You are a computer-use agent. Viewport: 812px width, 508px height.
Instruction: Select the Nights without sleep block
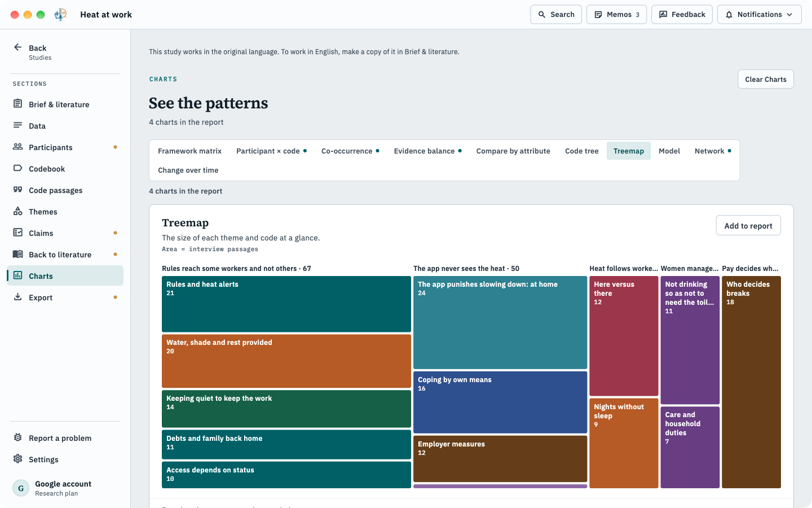(624, 443)
